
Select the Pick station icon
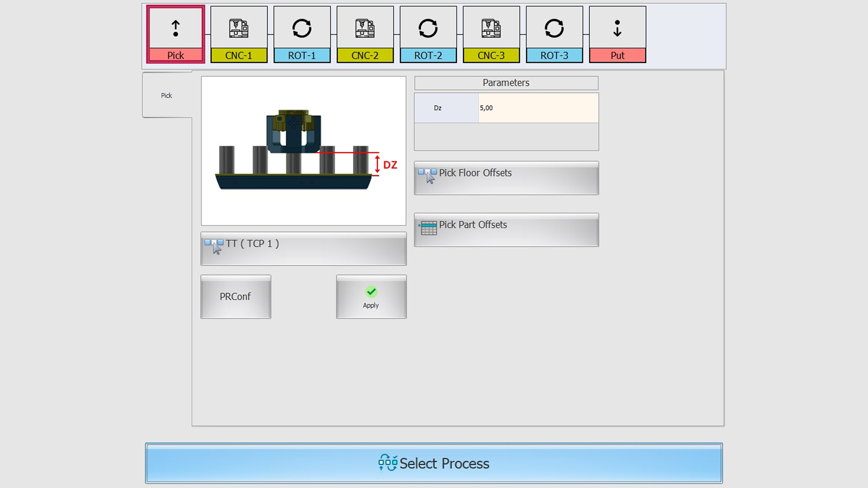pyautogui.click(x=175, y=33)
